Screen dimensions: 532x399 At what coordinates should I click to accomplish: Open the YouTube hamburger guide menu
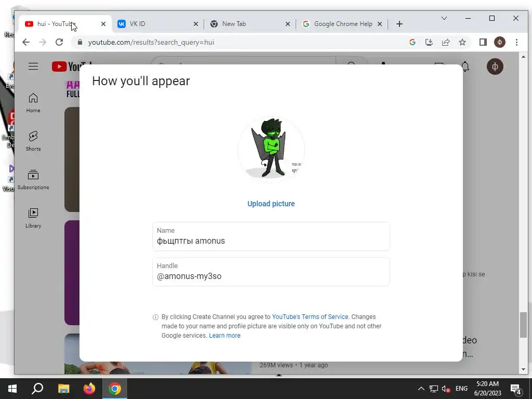click(x=33, y=66)
